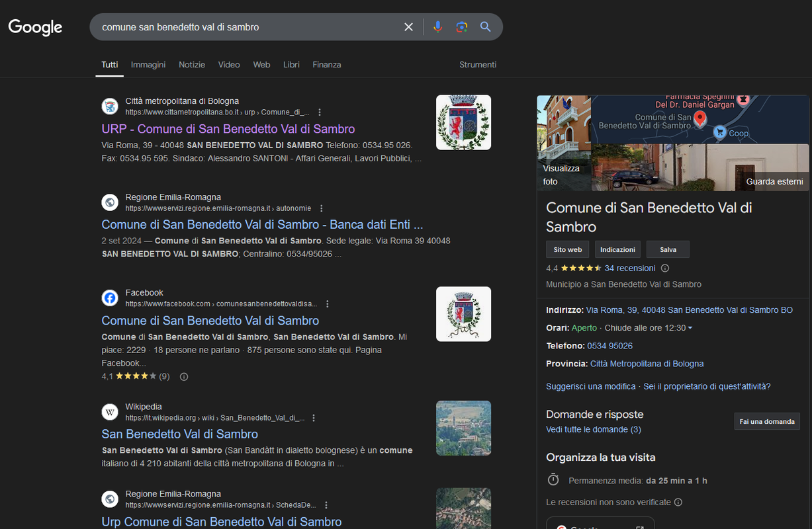Click the aerial thumbnail of Urp result

click(x=463, y=509)
